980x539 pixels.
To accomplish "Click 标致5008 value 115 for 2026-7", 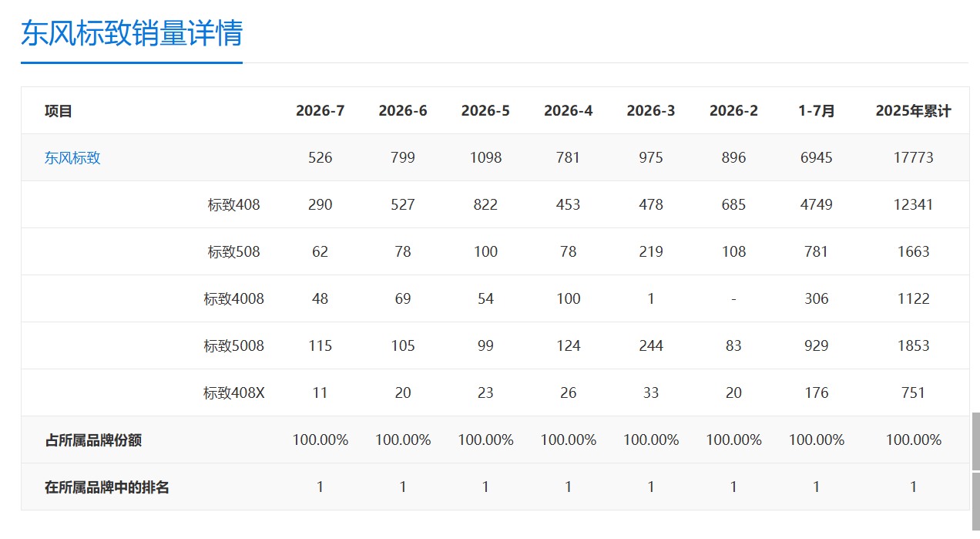I will tap(321, 346).
